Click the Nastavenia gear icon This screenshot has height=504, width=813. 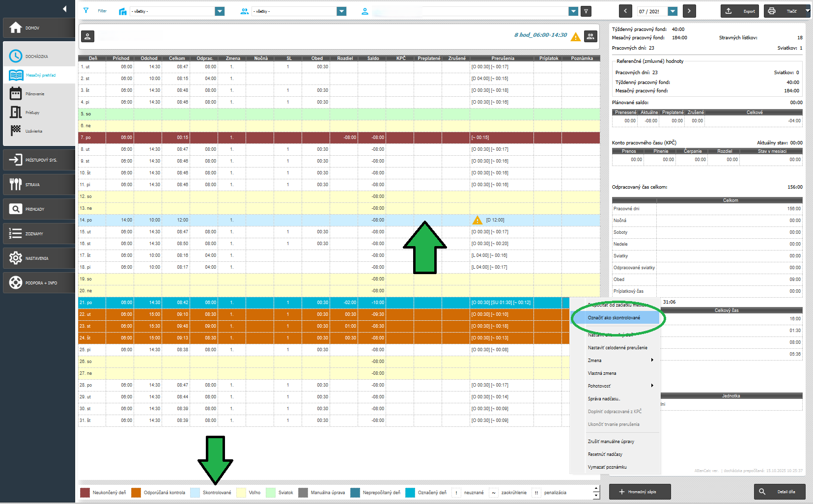tap(16, 258)
